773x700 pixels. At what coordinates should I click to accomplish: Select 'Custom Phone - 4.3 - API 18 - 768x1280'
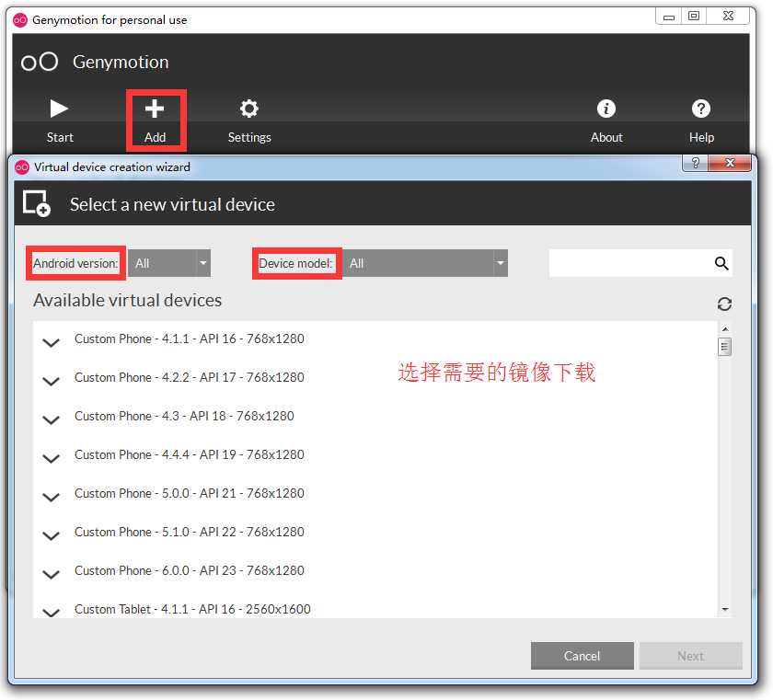(184, 417)
